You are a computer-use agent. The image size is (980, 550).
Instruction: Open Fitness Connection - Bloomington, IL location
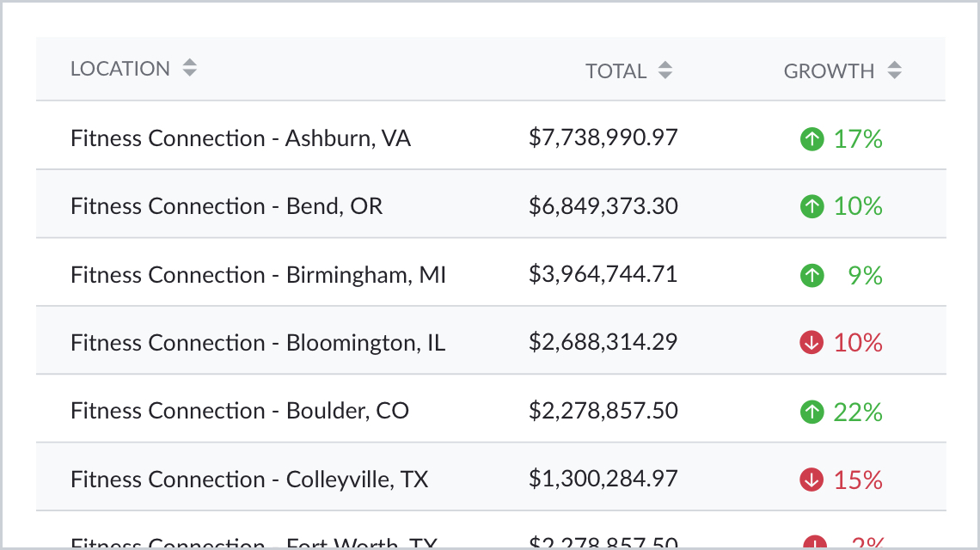tap(258, 343)
